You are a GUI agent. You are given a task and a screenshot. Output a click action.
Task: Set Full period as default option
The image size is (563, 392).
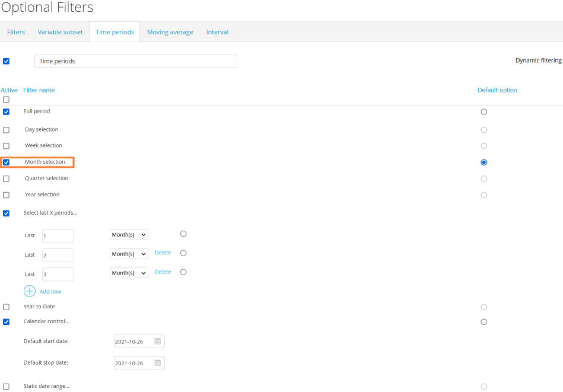coord(484,111)
